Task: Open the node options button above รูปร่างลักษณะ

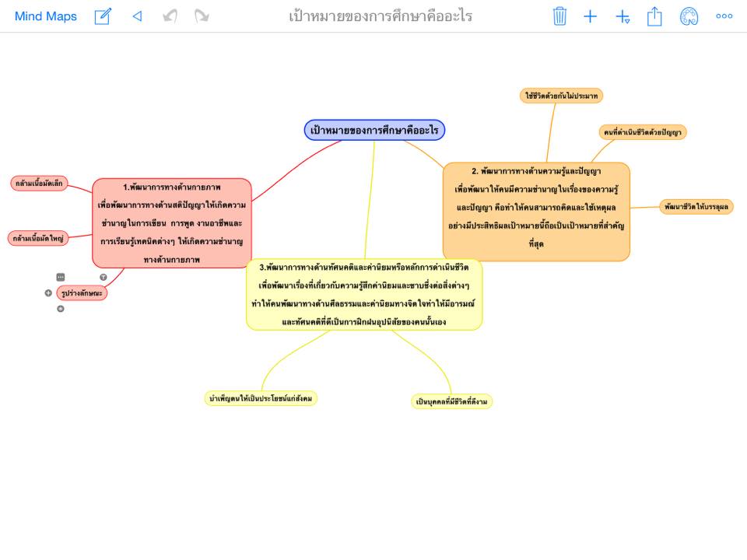Action: [61, 277]
